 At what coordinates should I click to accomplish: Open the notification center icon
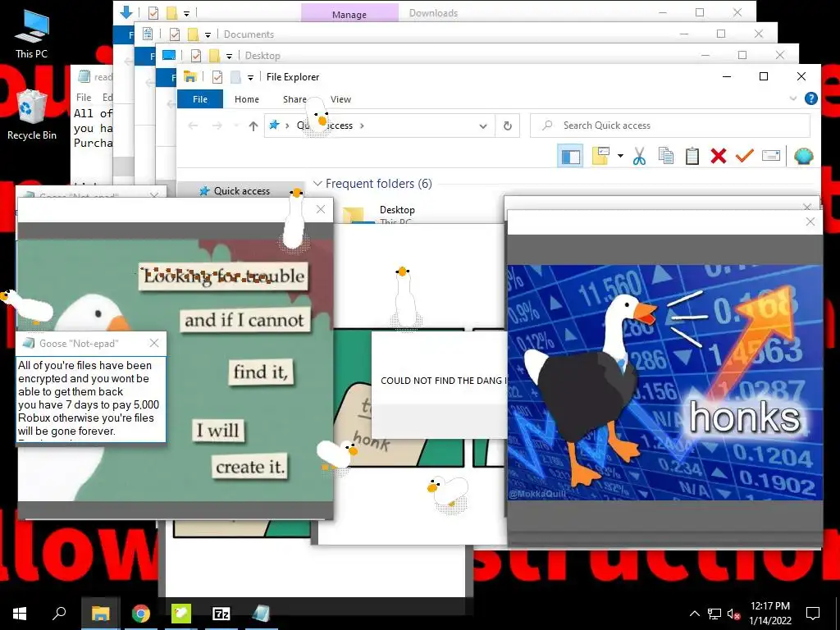[813, 614]
